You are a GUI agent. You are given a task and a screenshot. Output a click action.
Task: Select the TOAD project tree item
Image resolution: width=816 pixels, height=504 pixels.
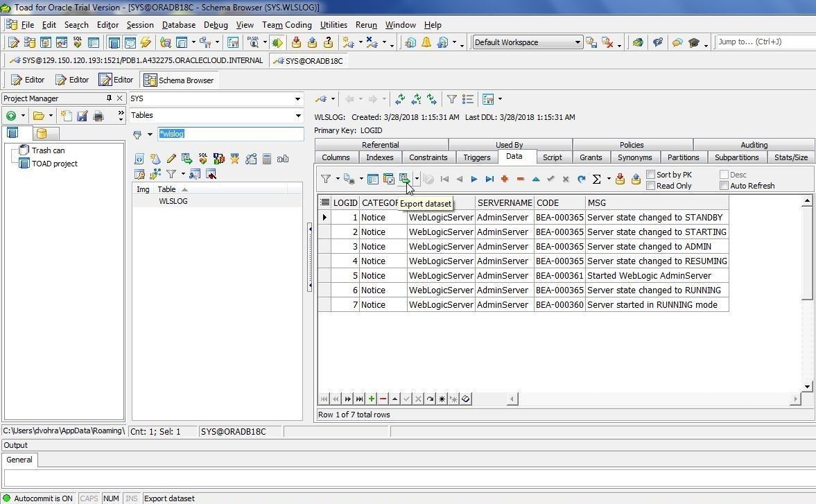54,164
